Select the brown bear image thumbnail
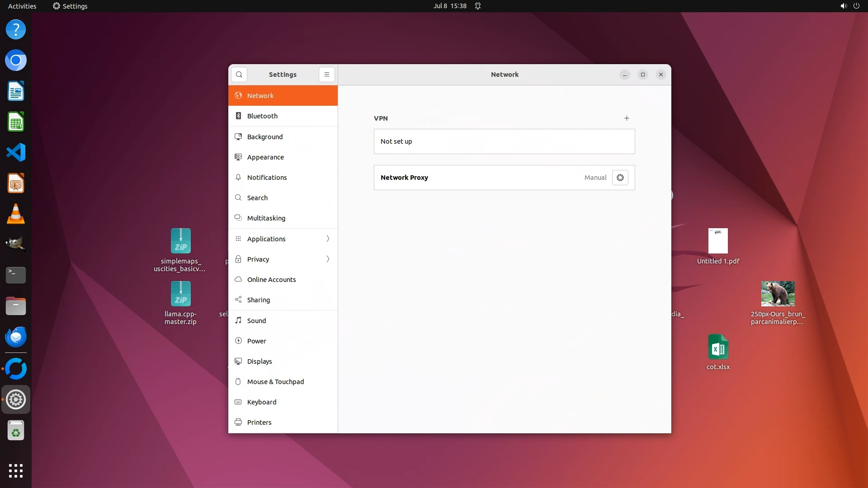Image resolution: width=868 pixels, height=488 pixels. coord(778,294)
